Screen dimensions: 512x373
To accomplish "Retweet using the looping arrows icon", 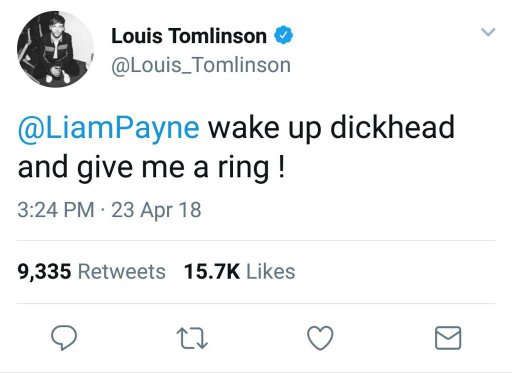I will coord(192,338).
